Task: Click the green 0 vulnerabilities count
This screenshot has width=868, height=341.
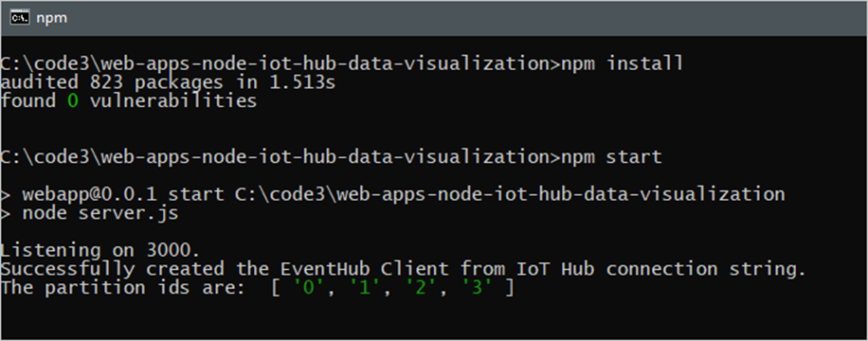Action: pyautogui.click(x=73, y=101)
